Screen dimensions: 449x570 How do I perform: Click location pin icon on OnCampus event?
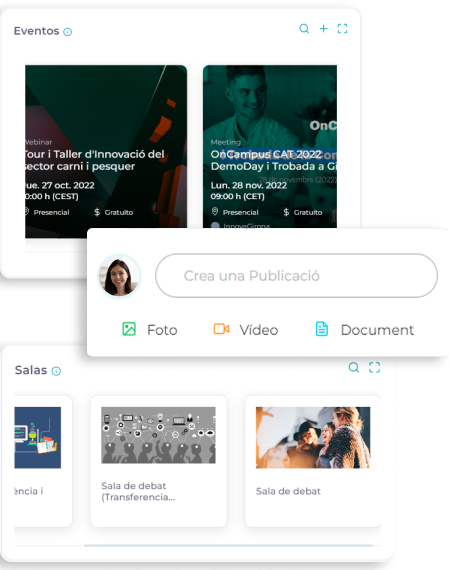pyautogui.click(x=215, y=211)
